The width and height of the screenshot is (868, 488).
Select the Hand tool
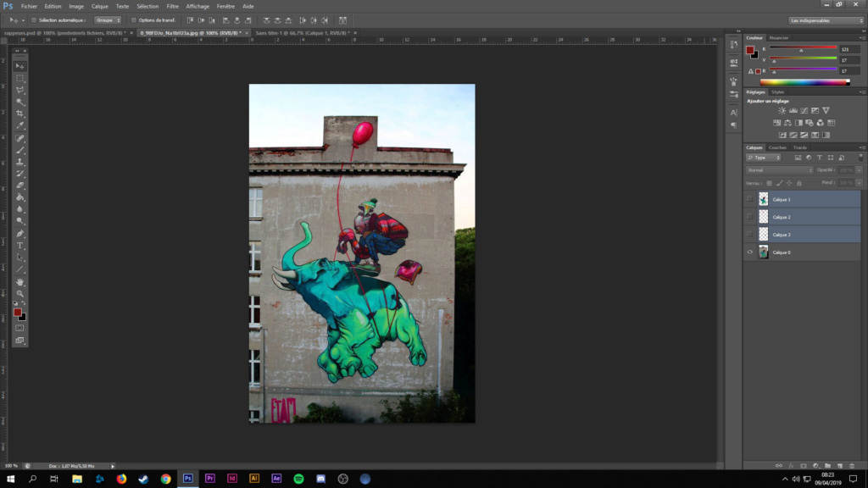pyautogui.click(x=20, y=282)
